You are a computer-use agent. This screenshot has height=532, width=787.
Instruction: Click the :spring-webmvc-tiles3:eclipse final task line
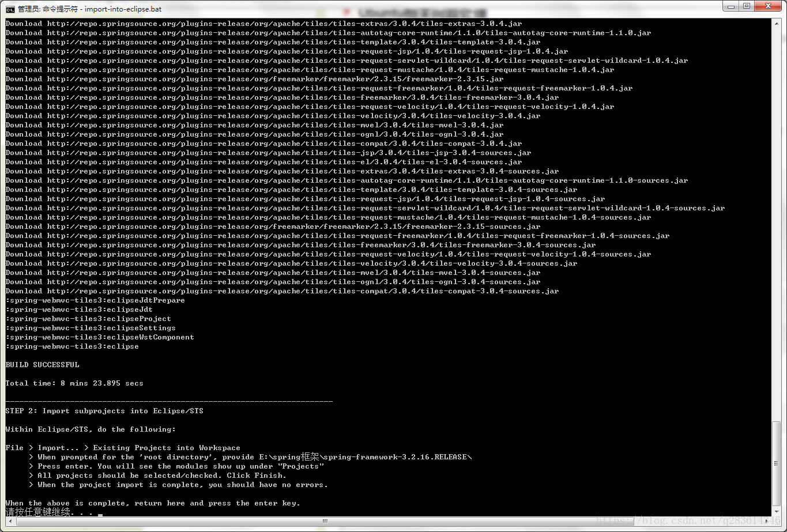point(72,346)
